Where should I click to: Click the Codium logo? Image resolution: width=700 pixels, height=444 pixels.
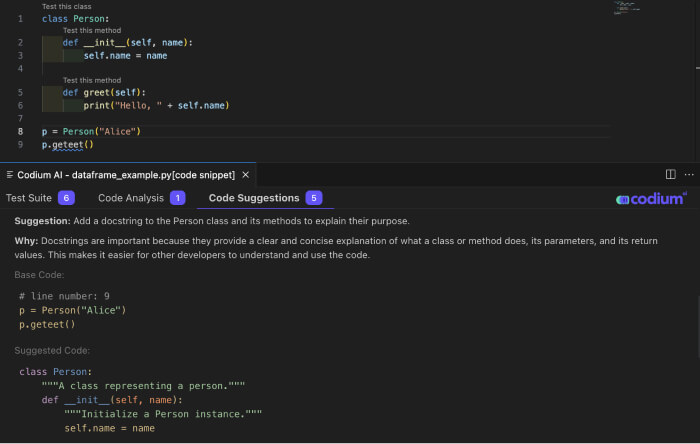tap(651, 199)
